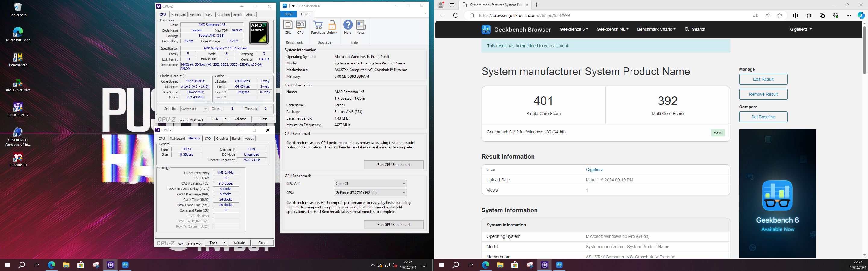Open notification center icon in taskbar
This screenshot has height=271, width=868.
click(424, 265)
